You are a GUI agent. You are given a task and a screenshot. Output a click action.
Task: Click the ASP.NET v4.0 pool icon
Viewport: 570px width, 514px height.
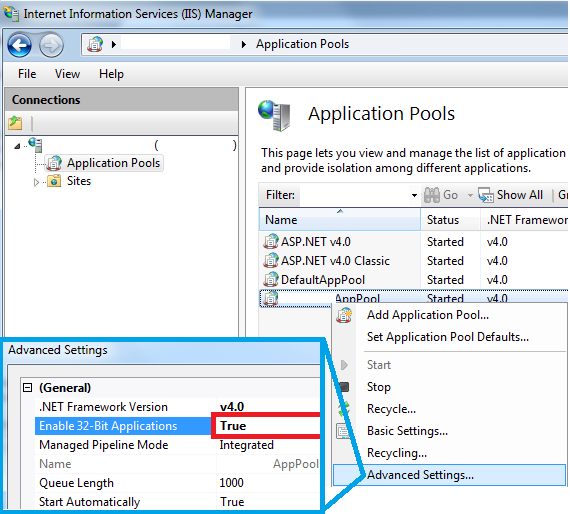coord(271,241)
